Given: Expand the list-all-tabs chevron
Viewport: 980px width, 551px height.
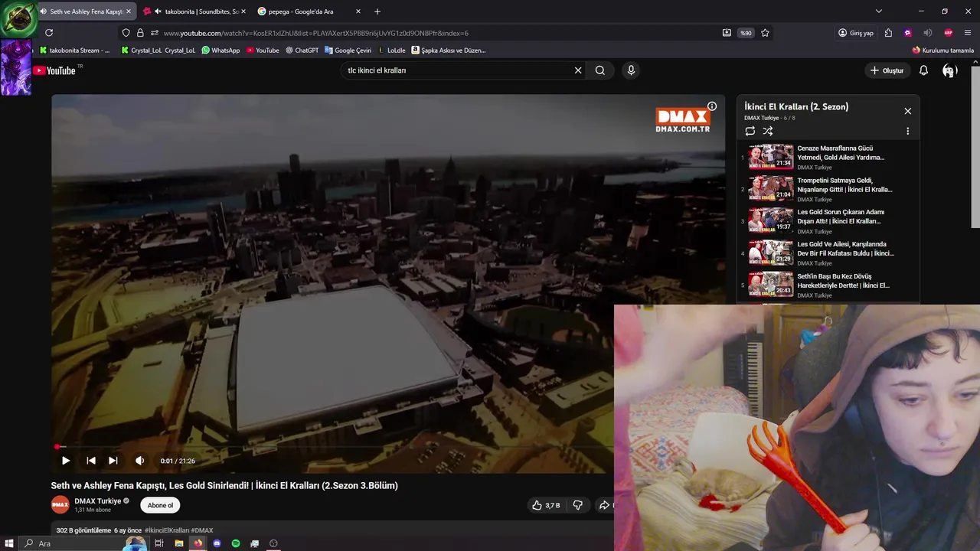Looking at the screenshot, I should 879,11.
